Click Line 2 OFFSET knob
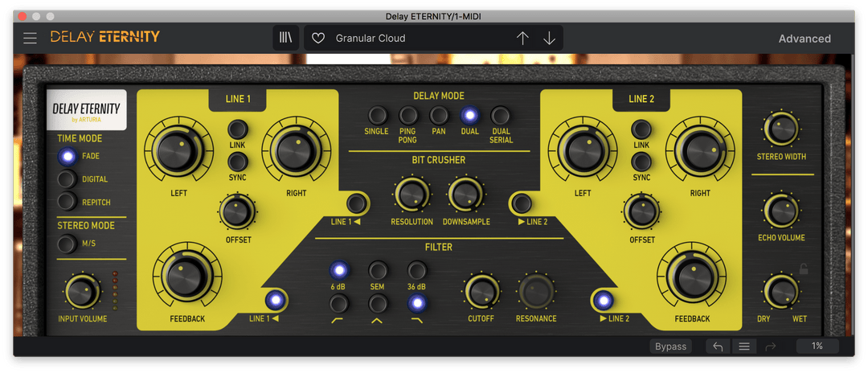 pos(642,212)
